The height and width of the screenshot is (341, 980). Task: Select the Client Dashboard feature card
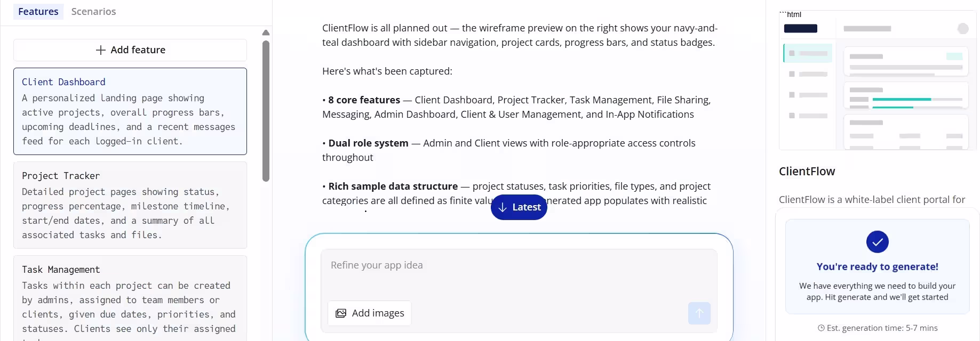point(130,111)
